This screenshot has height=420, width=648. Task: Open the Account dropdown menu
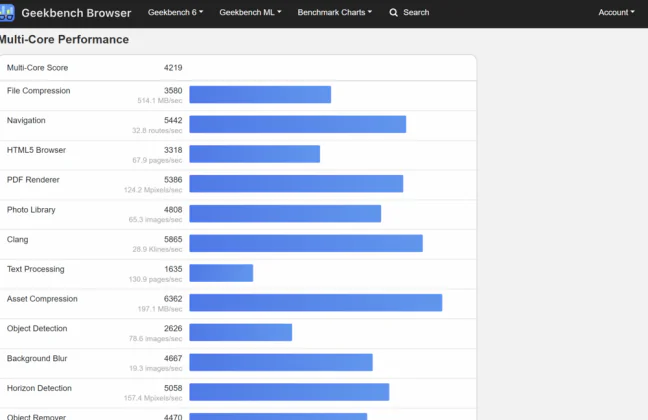pos(616,12)
